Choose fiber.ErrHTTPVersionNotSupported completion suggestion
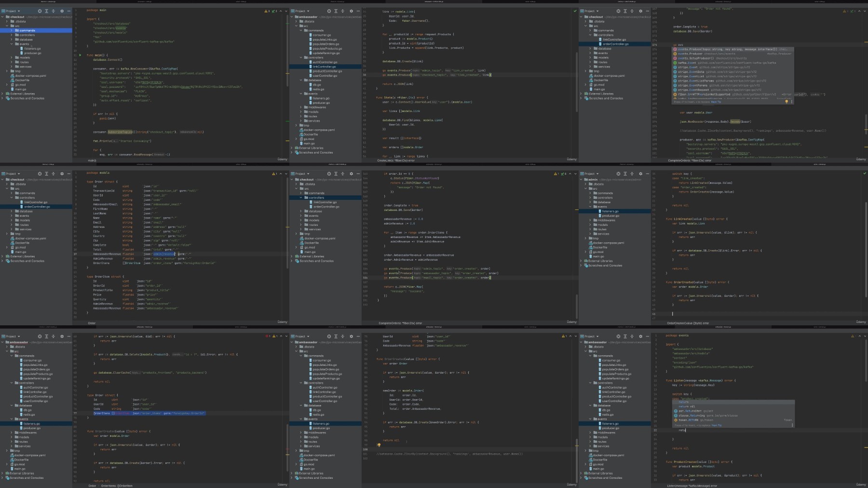The image size is (868, 488). tap(732, 94)
